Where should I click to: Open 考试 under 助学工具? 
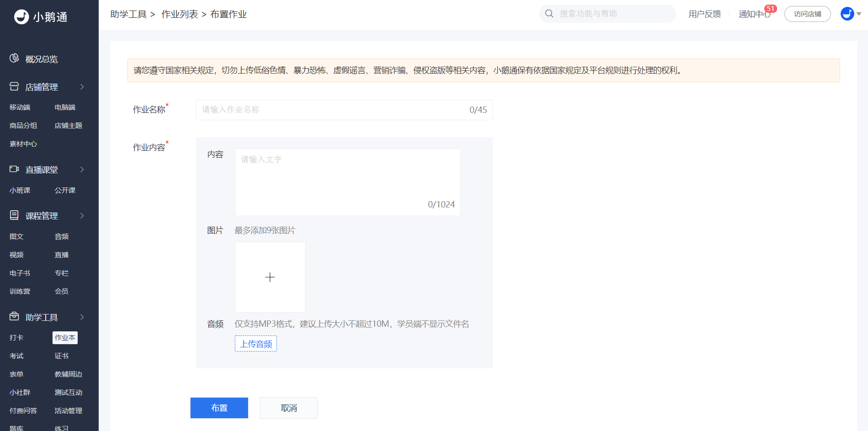16,356
